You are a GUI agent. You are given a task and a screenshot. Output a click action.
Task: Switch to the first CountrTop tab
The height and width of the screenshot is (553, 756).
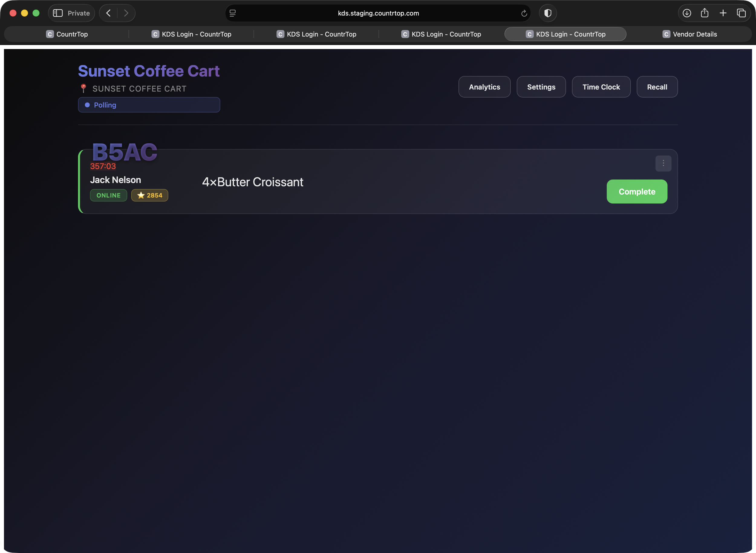coord(67,34)
